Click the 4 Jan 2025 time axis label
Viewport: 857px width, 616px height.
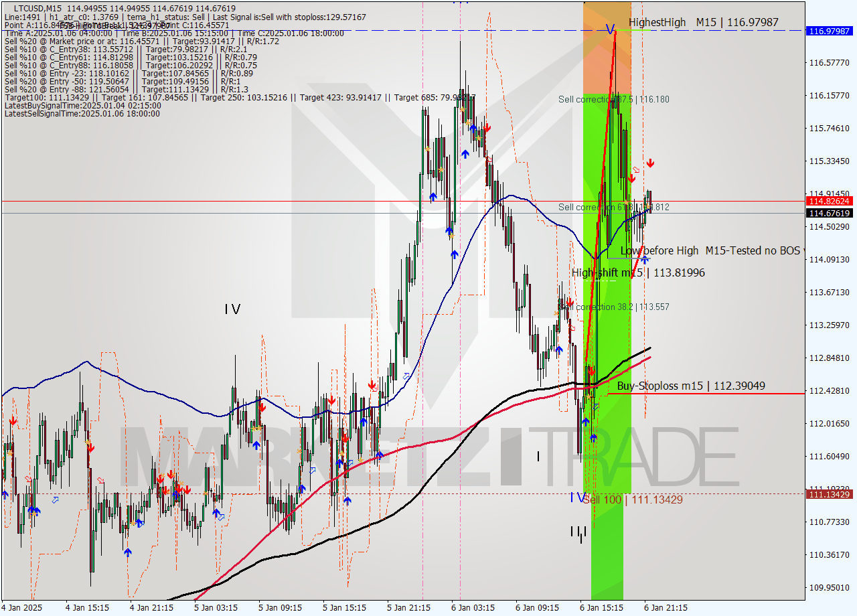(22, 608)
